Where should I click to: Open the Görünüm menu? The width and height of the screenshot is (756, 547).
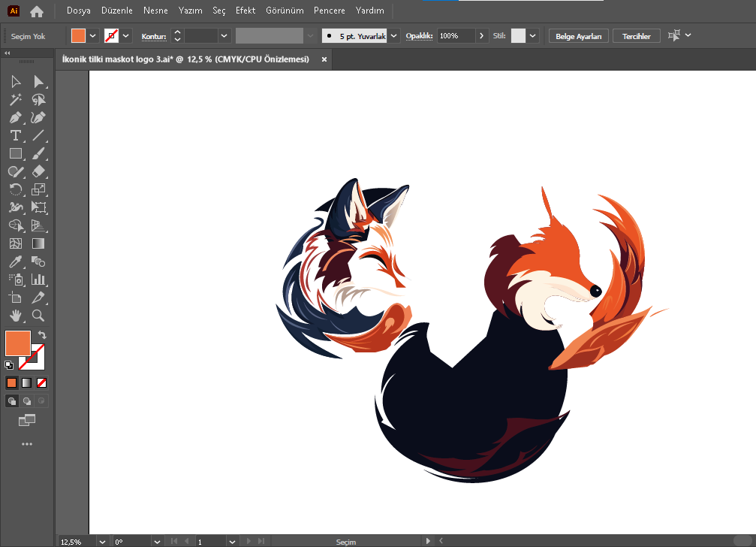(285, 11)
